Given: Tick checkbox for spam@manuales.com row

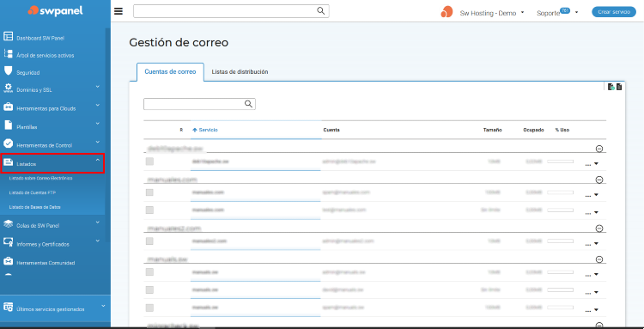Looking at the screenshot, I should tap(149, 192).
